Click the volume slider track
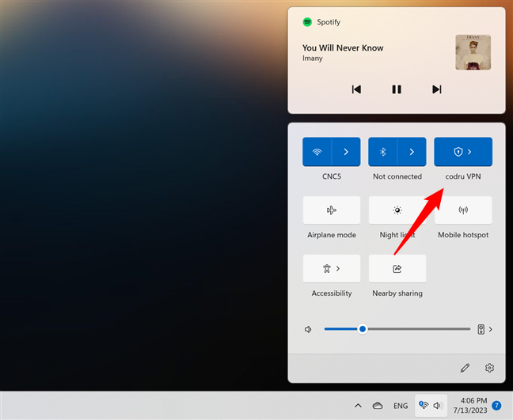 397,329
